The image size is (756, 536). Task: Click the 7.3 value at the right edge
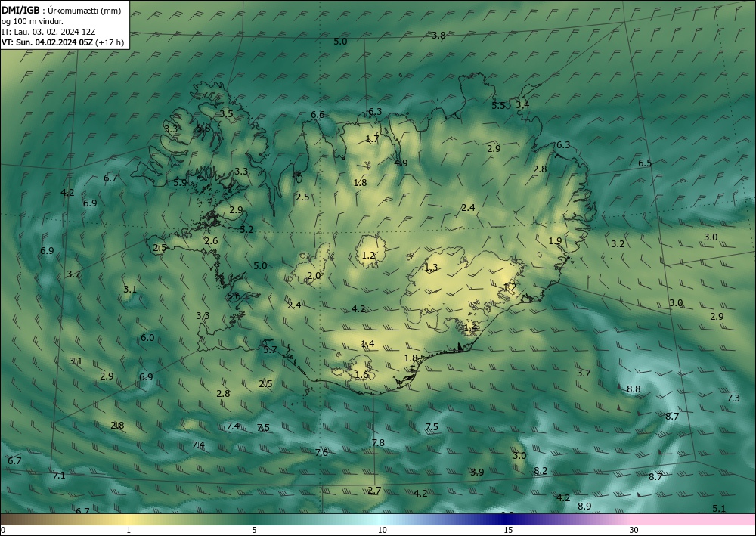tap(733, 398)
